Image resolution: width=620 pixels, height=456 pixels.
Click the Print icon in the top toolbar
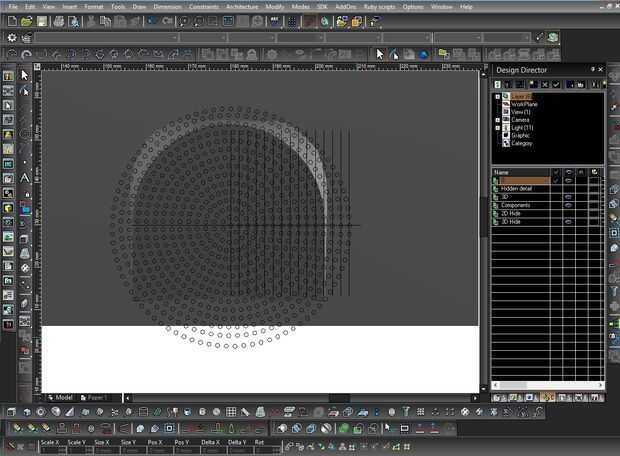pos(60,21)
